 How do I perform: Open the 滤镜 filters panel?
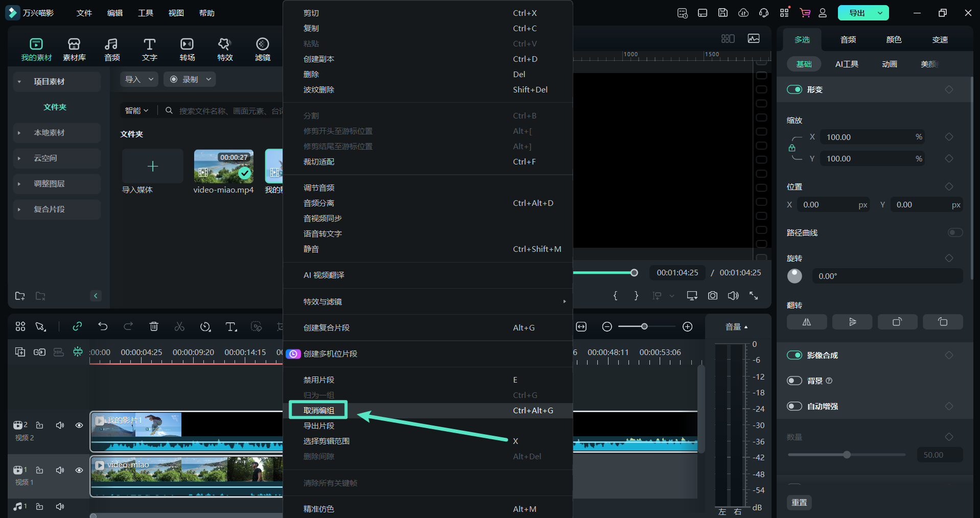point(262,50)
